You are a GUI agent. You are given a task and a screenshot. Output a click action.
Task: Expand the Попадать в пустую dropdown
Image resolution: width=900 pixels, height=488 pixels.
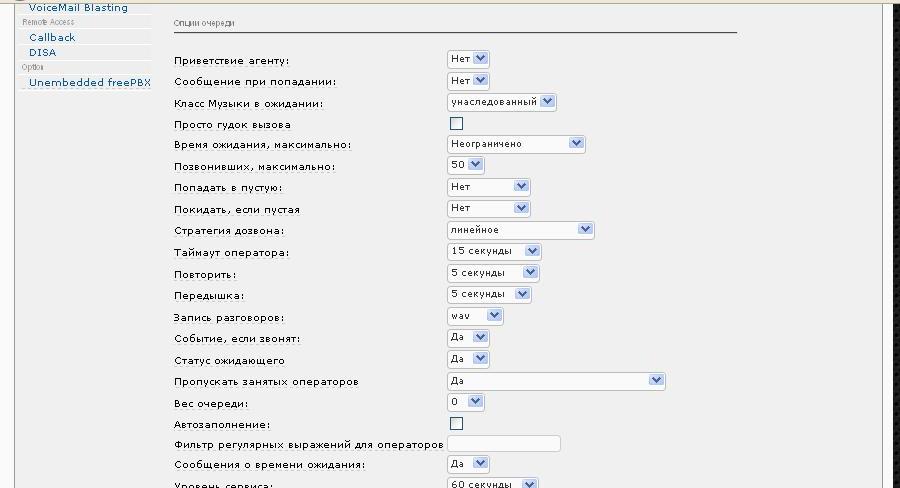click(x=488, y=187)
